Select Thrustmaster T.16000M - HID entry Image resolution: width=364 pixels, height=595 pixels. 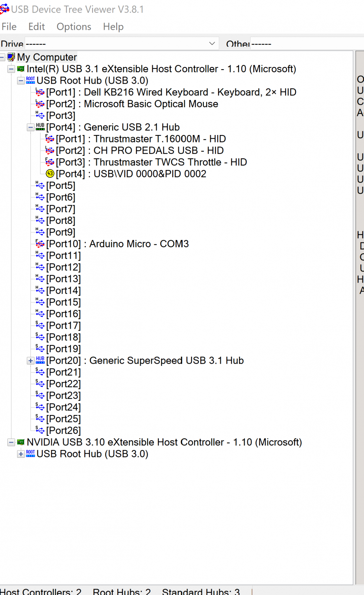point(141,139)
